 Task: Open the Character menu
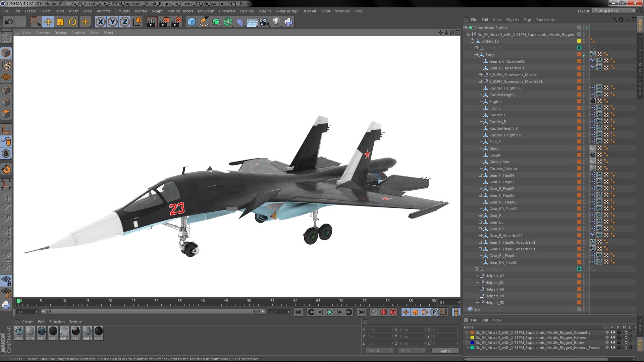click(x=227, y=11)
